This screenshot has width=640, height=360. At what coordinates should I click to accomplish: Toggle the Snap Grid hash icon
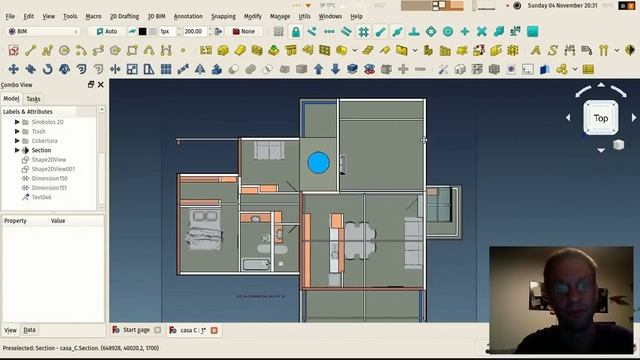(x=363, y=31)
